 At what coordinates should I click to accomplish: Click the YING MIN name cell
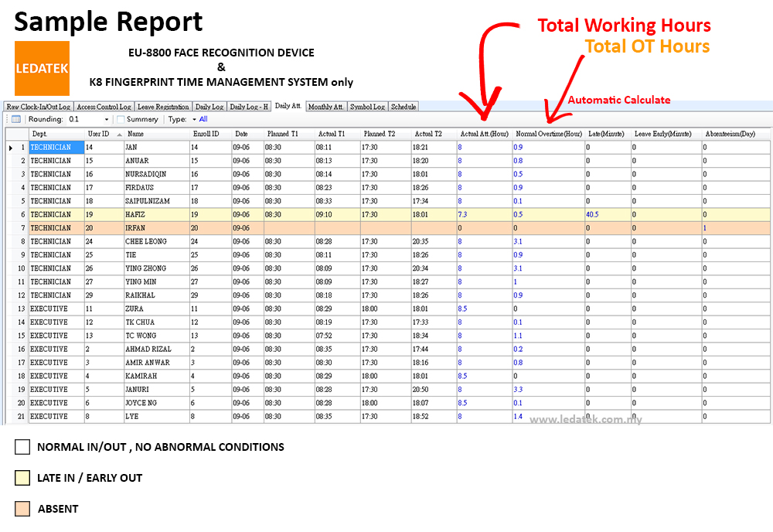pos(157,282)
